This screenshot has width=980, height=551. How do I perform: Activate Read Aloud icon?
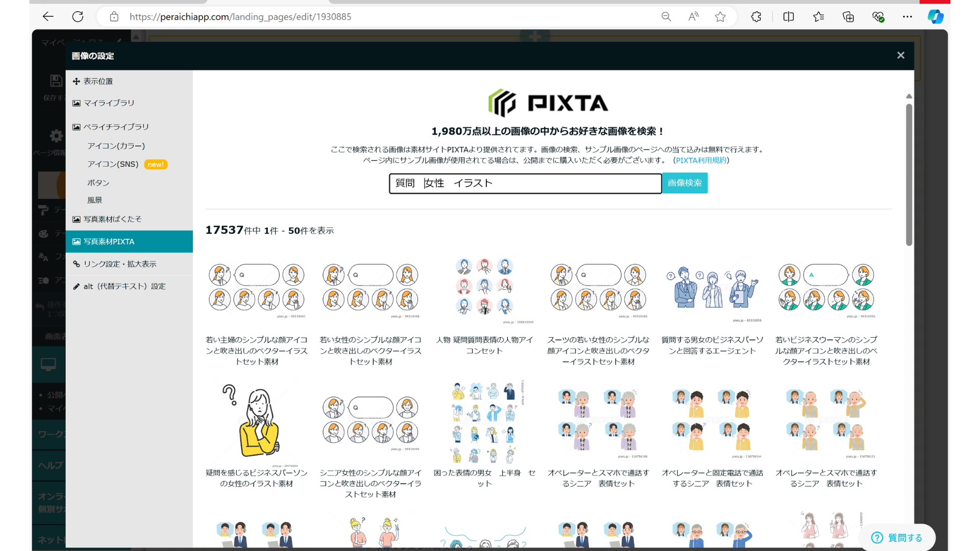[x=693, y=17]
